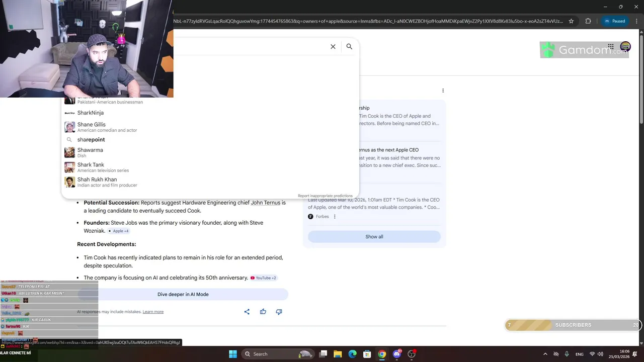Open OBS Studio from taskbar
Image resolution: width=644 pixels, height=362 pixels.
point(412,354)
